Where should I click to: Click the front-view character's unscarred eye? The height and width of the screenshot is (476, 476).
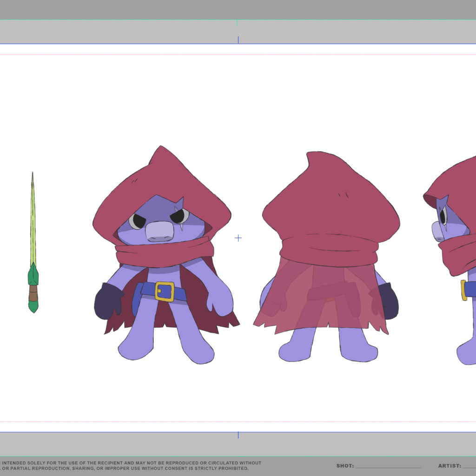coord(138,220)
